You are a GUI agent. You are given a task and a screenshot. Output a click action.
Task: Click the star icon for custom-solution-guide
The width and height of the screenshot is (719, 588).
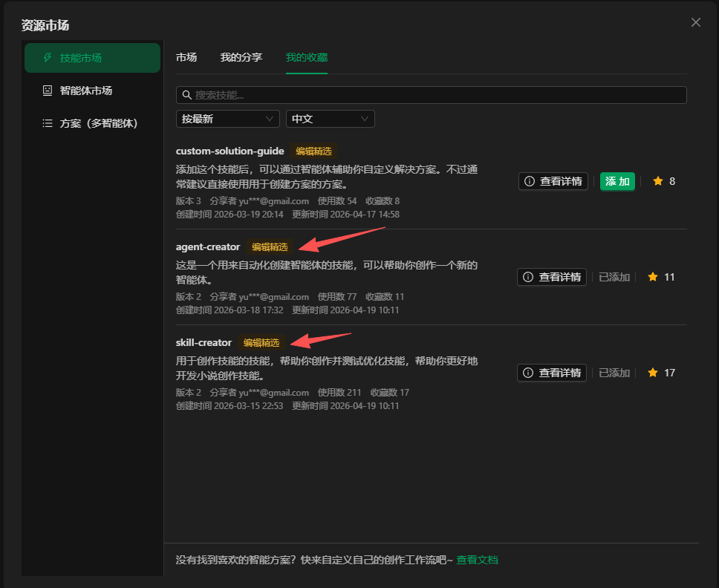point(657,181)
